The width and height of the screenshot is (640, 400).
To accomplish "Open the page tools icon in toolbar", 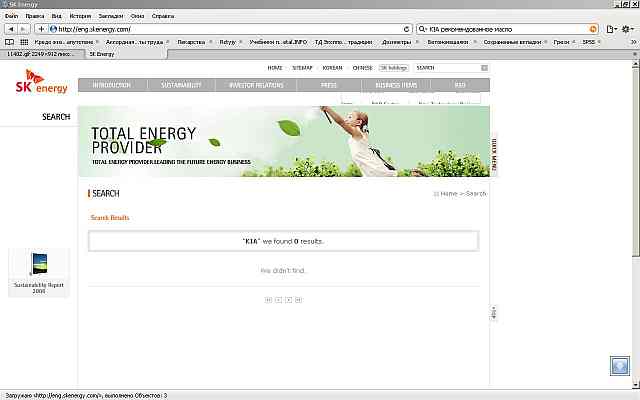I will [x=608, y=29].
